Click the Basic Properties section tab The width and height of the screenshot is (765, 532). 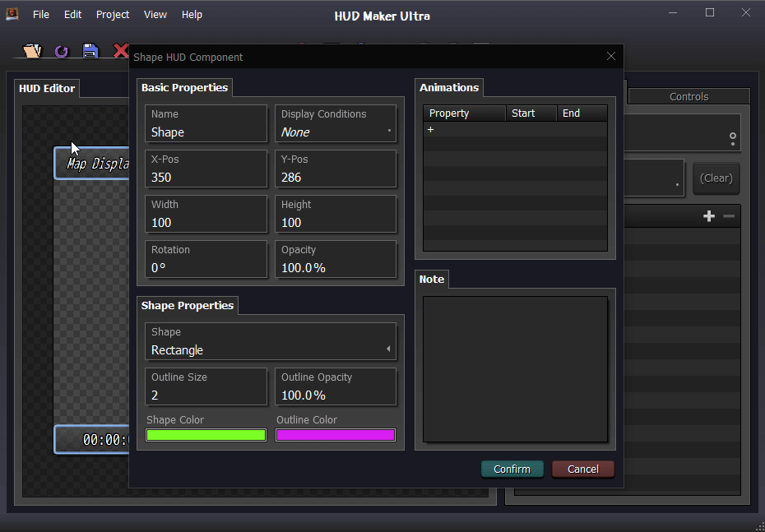tap(184, 88)
